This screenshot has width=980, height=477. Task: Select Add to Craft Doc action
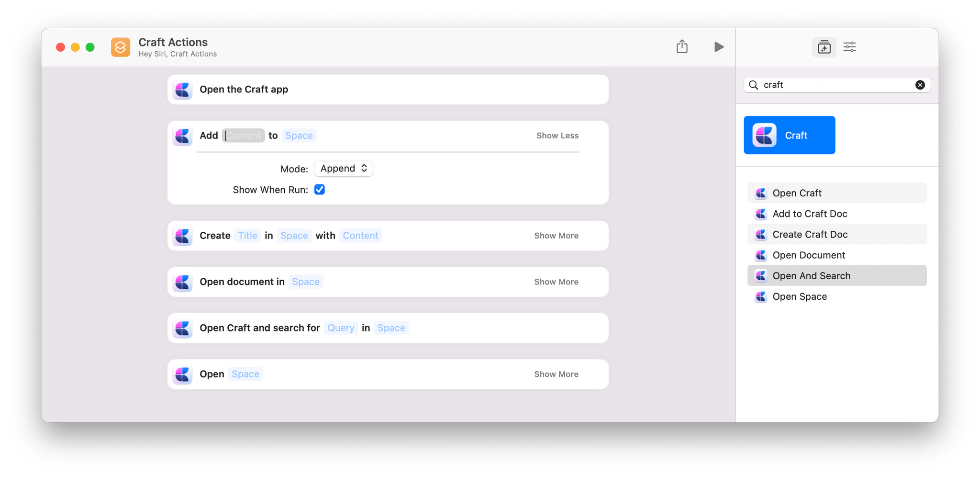pos(837,214)
